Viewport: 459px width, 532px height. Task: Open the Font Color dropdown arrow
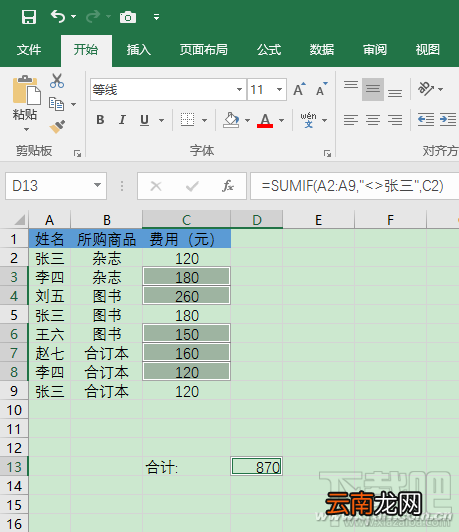click(x=282, y=120)
